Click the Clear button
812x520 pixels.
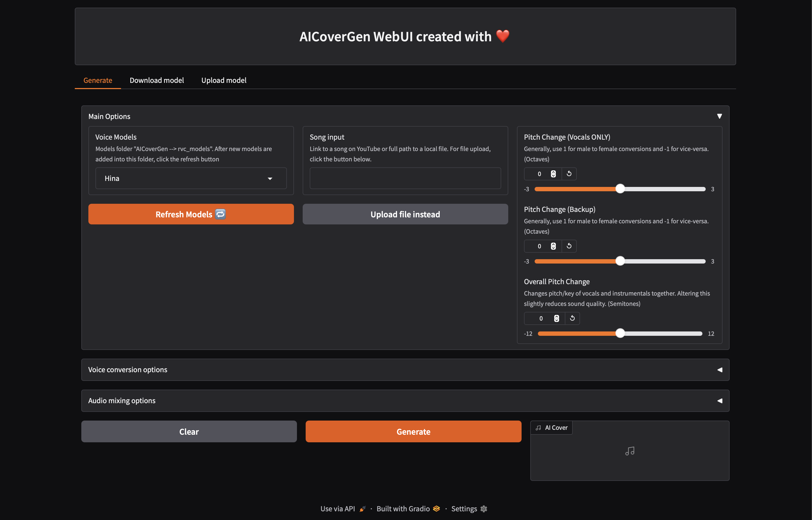pyautogui.click(x=189, y=431)
